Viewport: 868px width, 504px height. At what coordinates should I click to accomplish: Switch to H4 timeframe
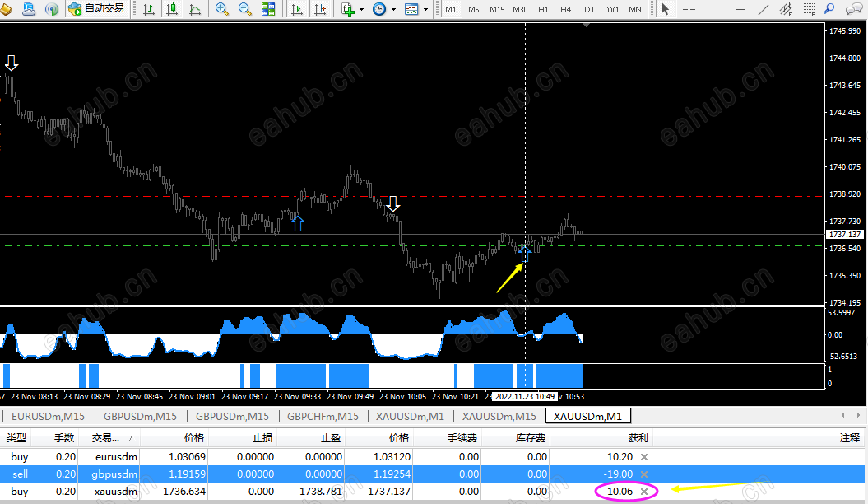coord(566,9)
